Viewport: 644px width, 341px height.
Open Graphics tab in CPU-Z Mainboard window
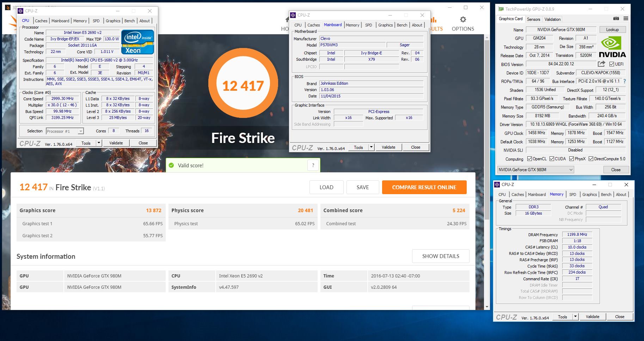385,25
